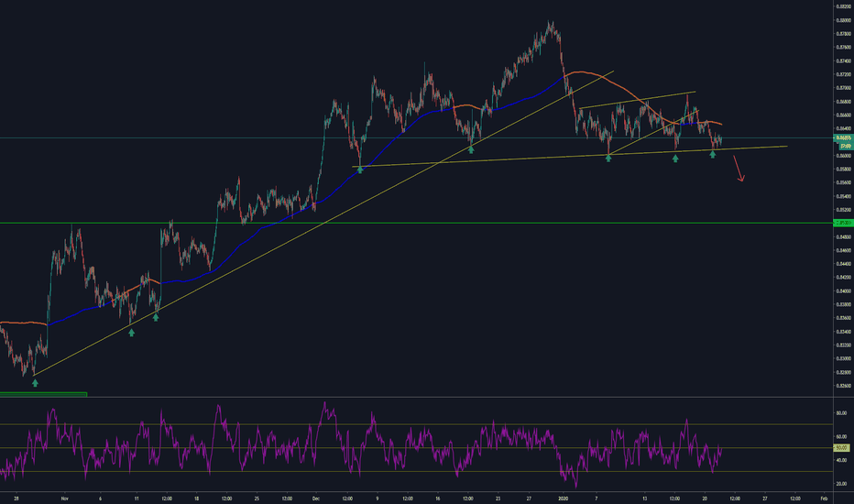Viewport: 854px width, 504px height.
Task: Click the third green arrow from the left
Action: pos(156,317)
